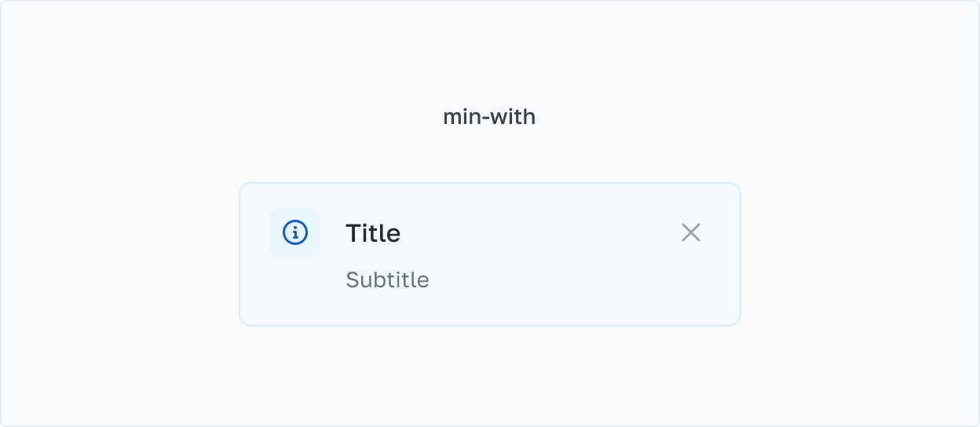Click the "min-with" text above the alert
This screenshot has width=980, height=427.
coord(489,117)
